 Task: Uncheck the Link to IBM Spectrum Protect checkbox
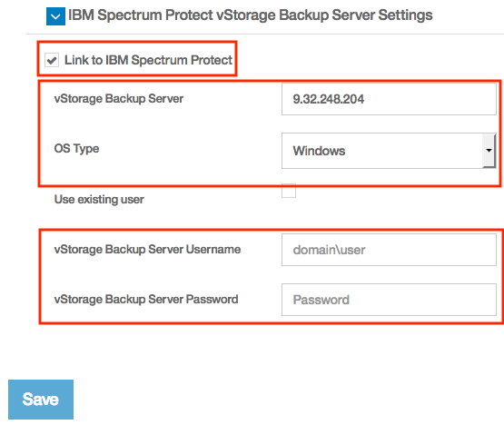coord(52,60)
